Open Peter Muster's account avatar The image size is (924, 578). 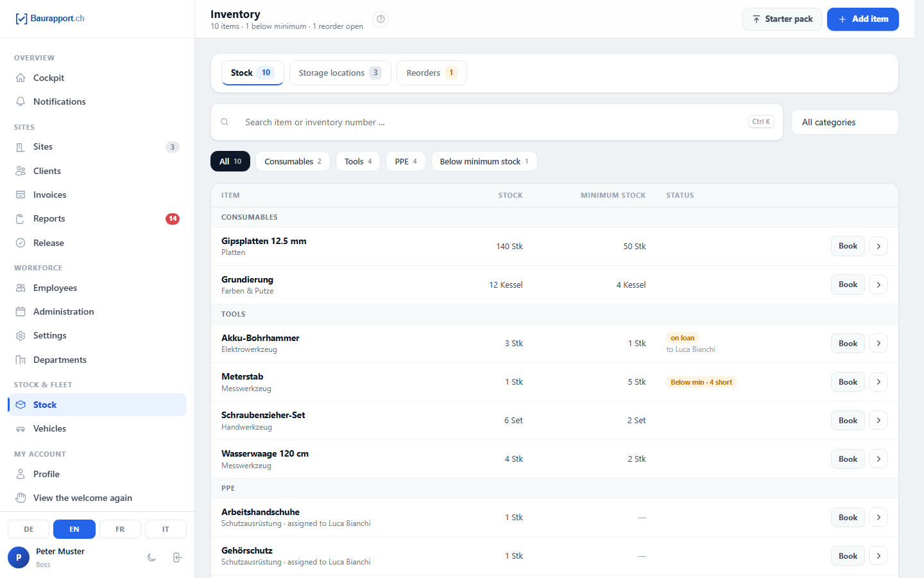coord(19,557)
